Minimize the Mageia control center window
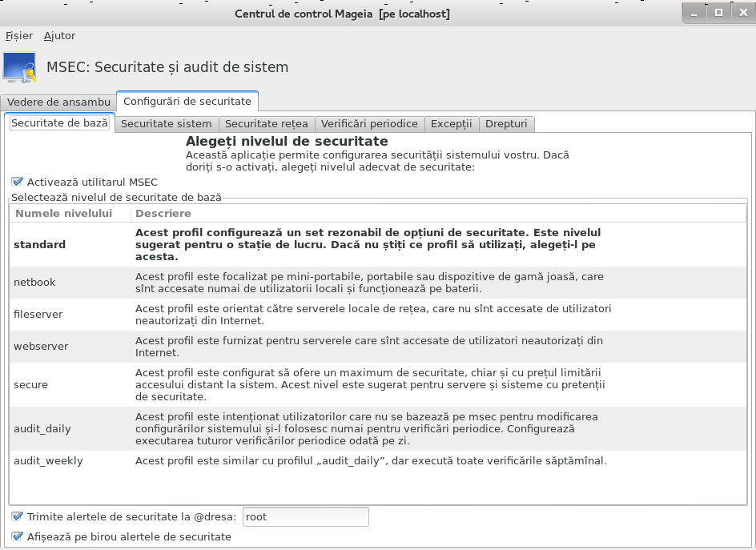Viewport: 756px width, 550px height. pos(694,14)
